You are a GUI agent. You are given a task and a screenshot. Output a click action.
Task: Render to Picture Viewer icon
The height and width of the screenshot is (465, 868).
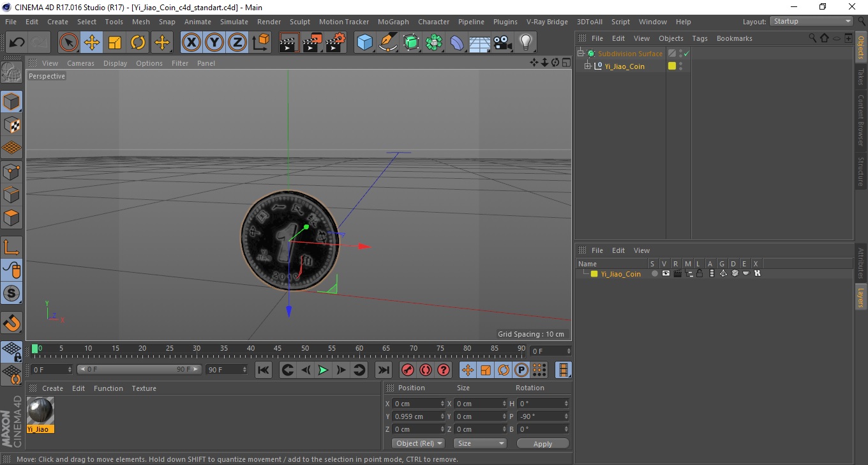pos(312,43)
